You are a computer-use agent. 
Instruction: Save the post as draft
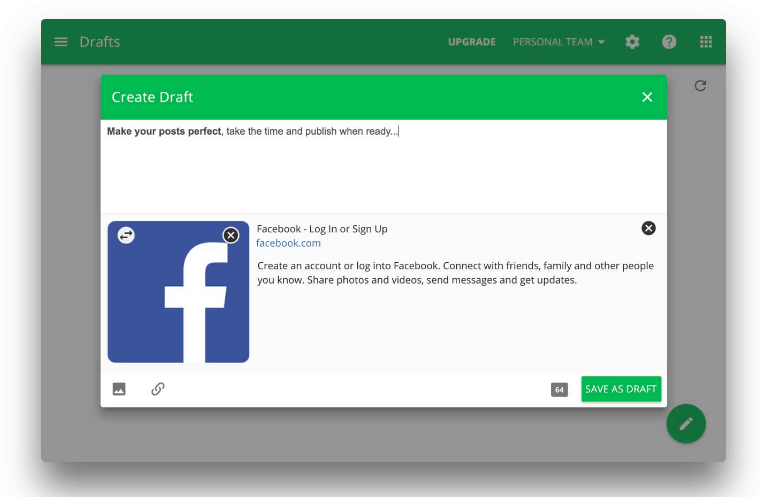click(x=621, y=389)
